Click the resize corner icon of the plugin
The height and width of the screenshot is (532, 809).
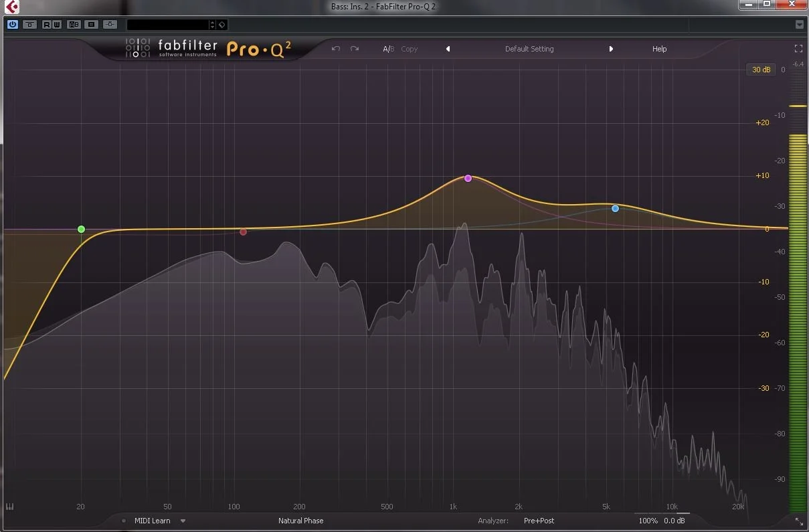point(799,521)
